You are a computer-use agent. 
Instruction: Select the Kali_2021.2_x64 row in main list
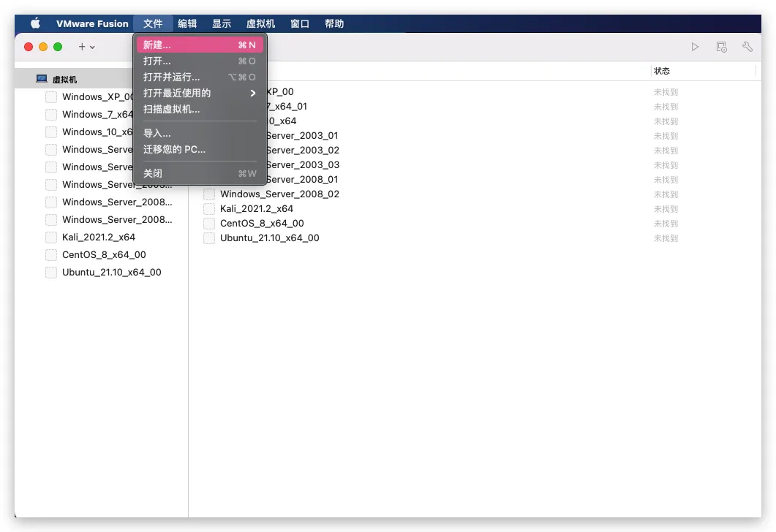257,209
